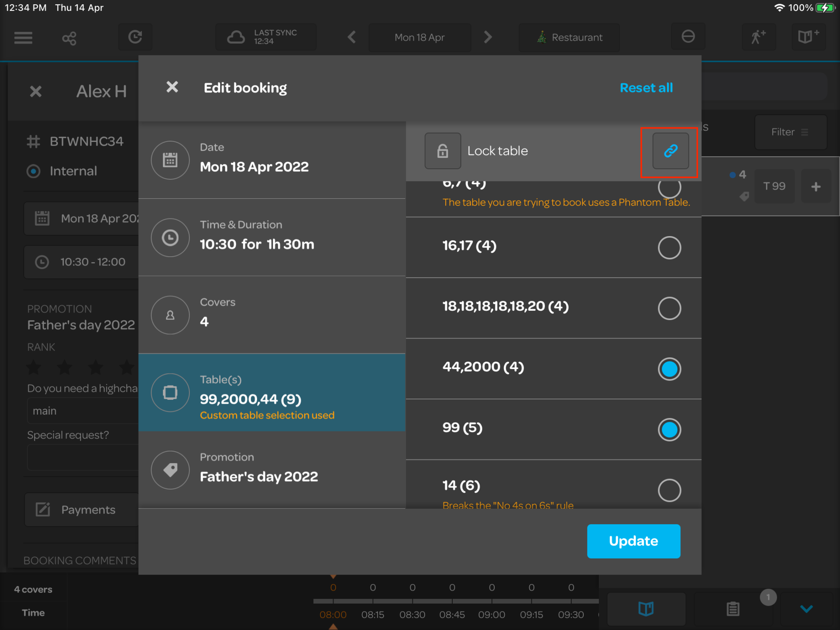Click the add walk-in icon
Image resolution: width=840 pixels, height=630 pixels.
pos(758,37)
